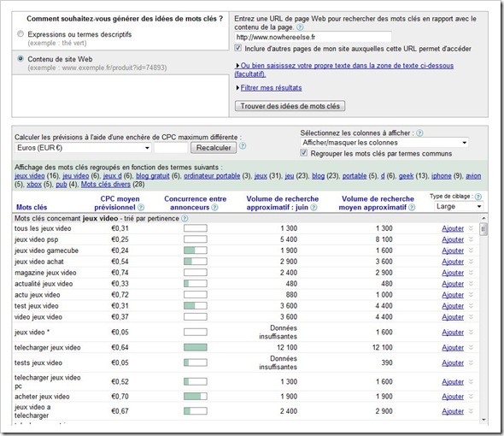Open iphone keyword group link
Viewport: 504px width, 436px height.
[x=442, y=176]
